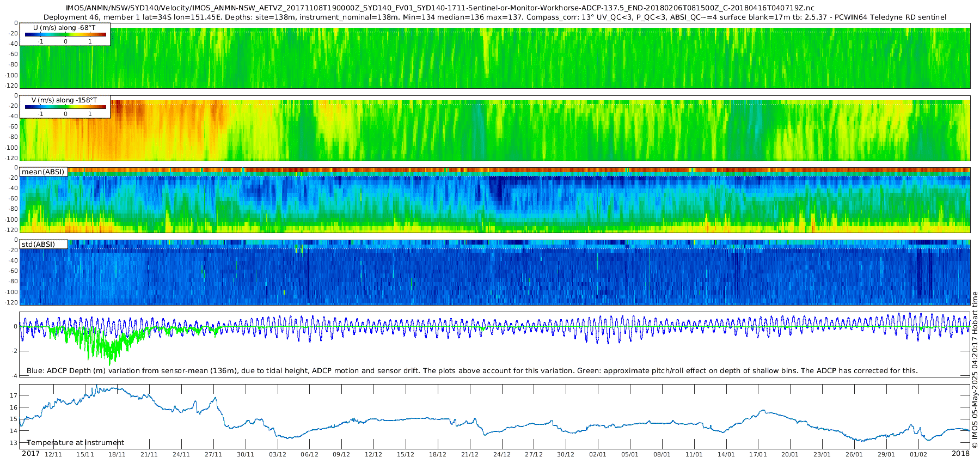Select the 03/12 date tick
980x463 pixels.
tap(277, 454)
